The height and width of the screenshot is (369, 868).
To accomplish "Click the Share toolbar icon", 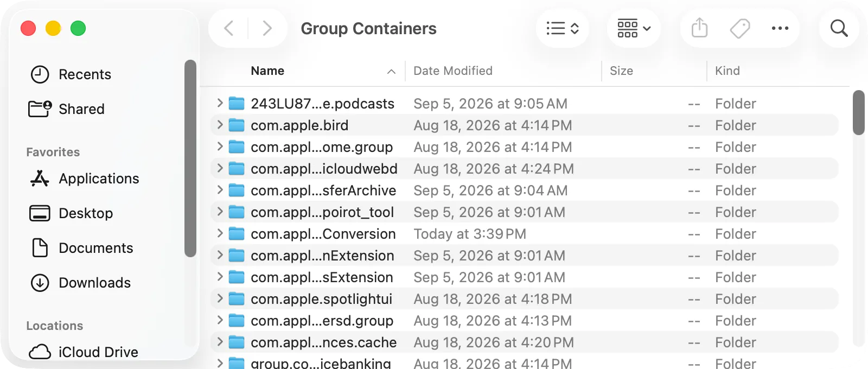I will pyautogui.click(x=700, y=28).
